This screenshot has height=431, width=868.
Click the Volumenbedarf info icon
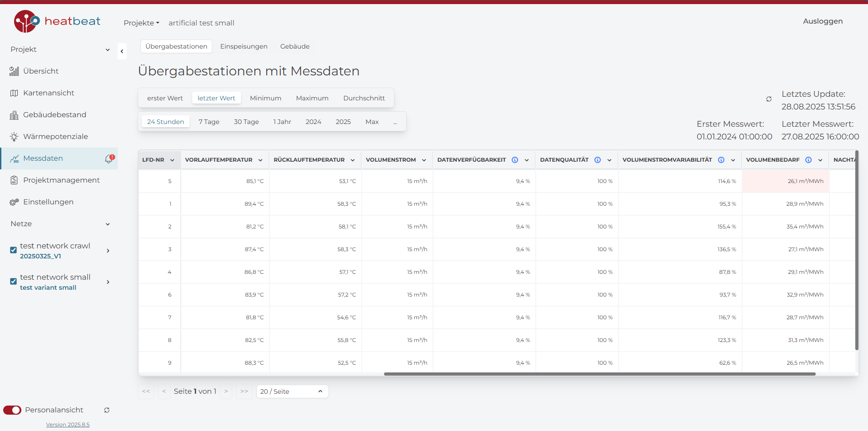tap(808, 160)
